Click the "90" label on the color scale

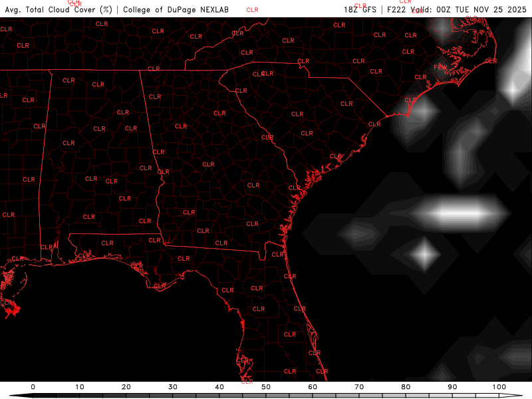pos(452,387)
